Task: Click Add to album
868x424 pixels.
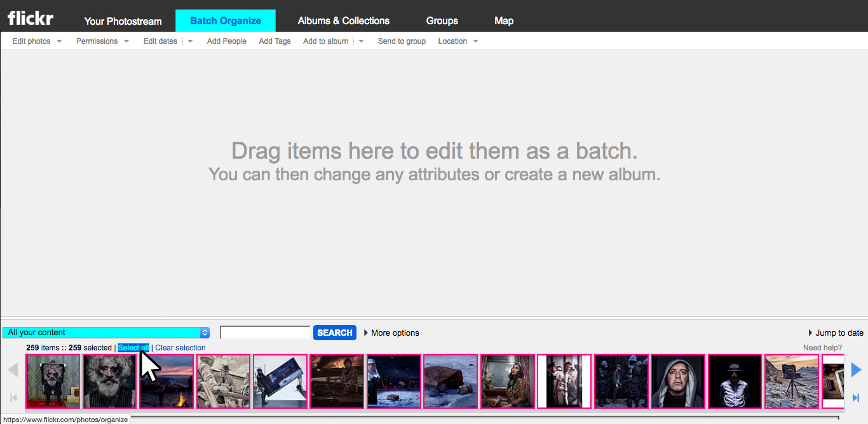Action: 325,41
